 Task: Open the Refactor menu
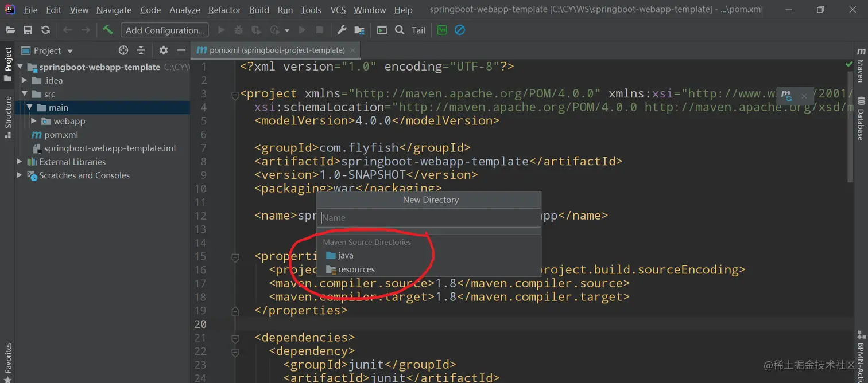(x=224, y=10)
